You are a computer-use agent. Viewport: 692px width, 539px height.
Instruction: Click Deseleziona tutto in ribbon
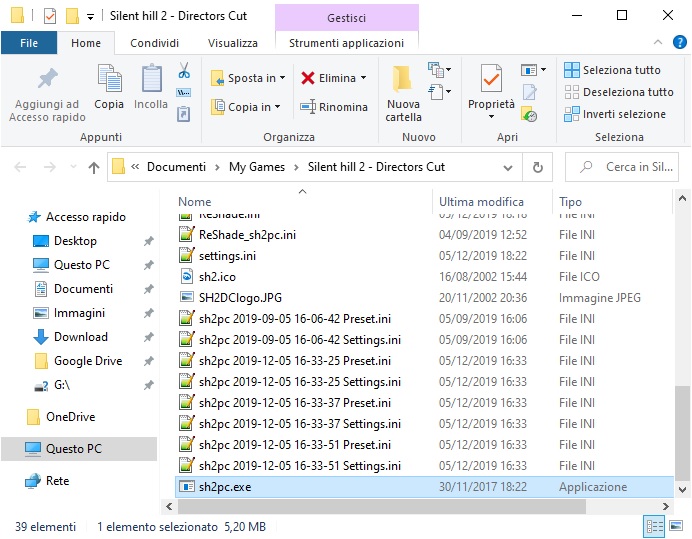619,92
